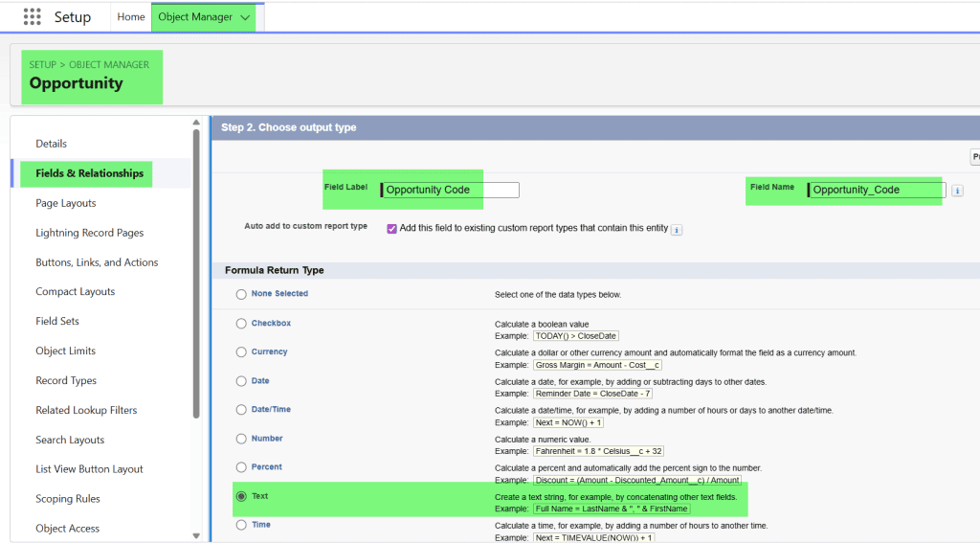Select the None Selected radio button
The width and height of the screenshot is (980, 543).
[x=241, y=295]
